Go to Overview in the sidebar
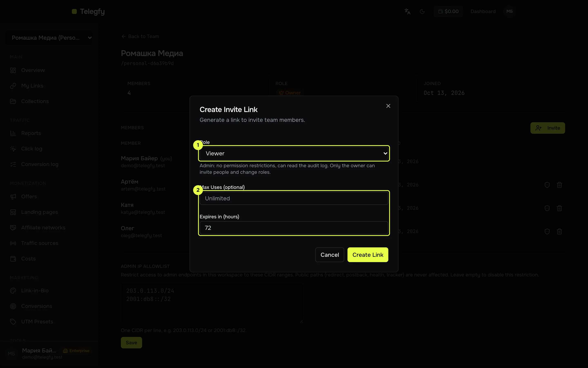The image size is (588, 368). (33, 70)
